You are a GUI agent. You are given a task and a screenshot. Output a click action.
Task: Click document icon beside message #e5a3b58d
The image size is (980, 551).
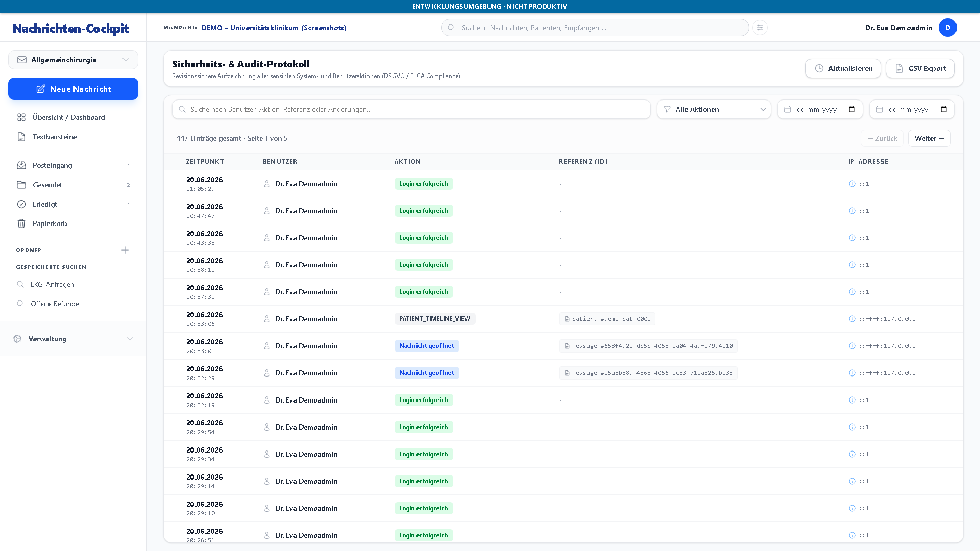(567, 373)
